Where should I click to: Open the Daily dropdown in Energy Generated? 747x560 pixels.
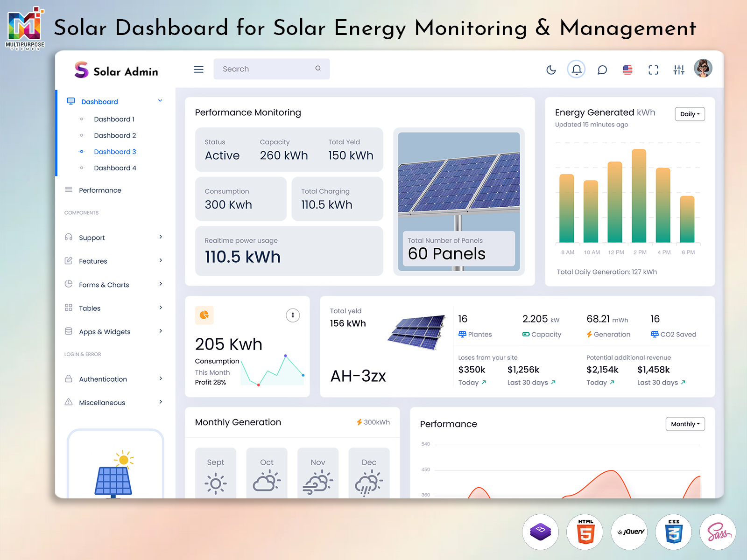coord(690,114)
